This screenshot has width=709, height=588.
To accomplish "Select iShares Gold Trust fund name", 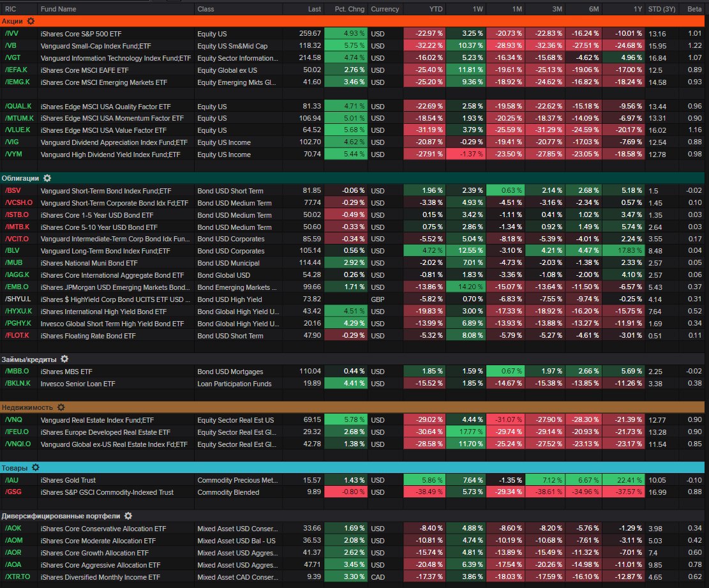I will coord(68,480).
